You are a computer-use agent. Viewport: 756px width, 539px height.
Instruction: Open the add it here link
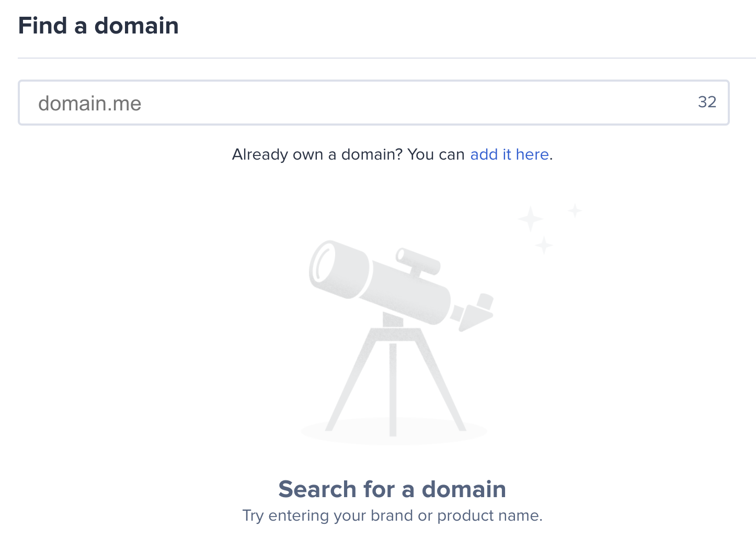[x=509, y=154]
